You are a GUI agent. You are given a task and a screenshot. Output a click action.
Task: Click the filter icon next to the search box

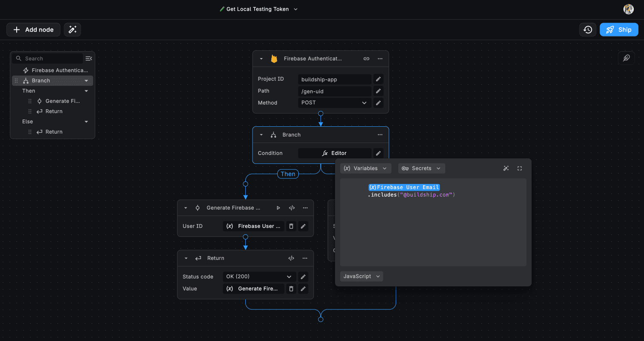pyautogui.click(x=88, y=58)
